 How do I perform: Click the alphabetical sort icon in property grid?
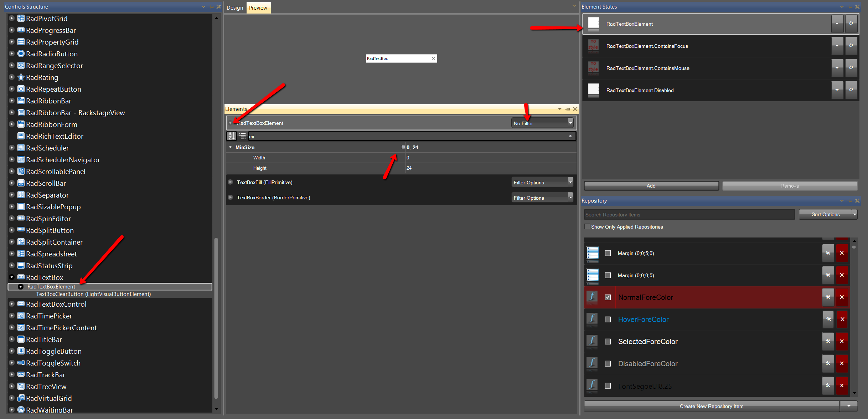[231, 136]
